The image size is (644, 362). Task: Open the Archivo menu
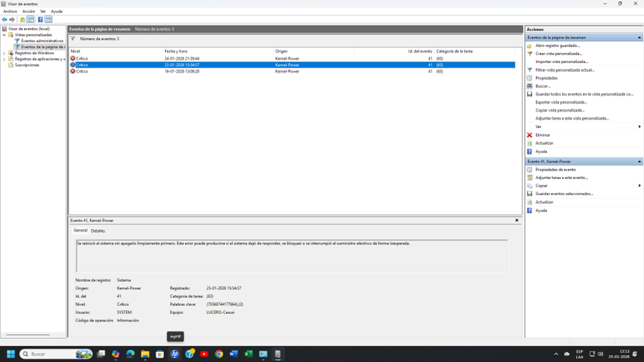click(10, 11)
